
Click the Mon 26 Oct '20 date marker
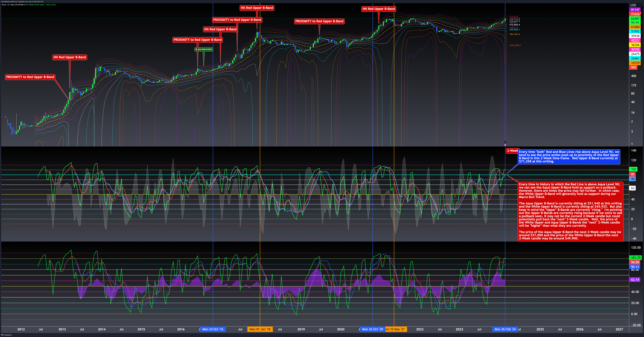[x=373, y=329]
